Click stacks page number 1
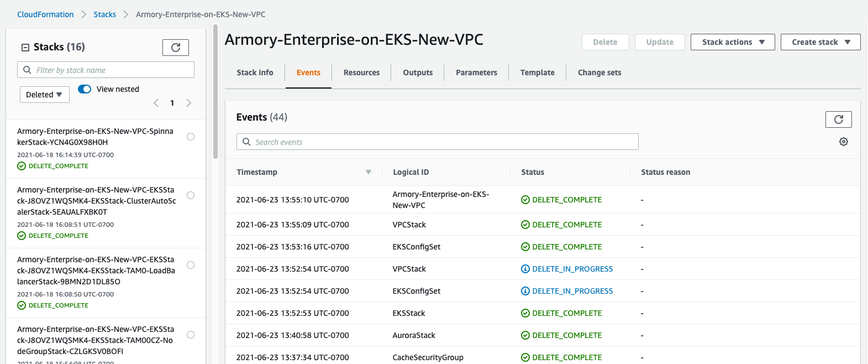The height and width of the screenshot is (364, 868). click(172, 103)
